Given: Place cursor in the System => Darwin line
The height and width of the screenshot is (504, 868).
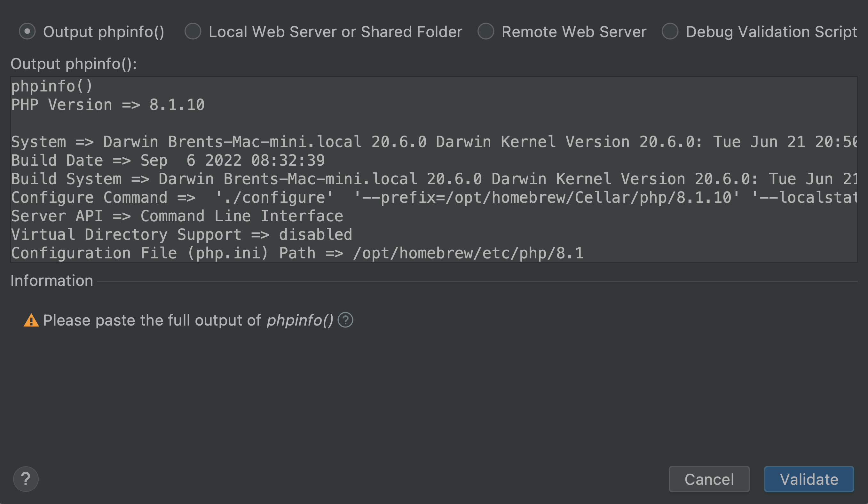Looking at the screenshot, I should click(434, 142).
